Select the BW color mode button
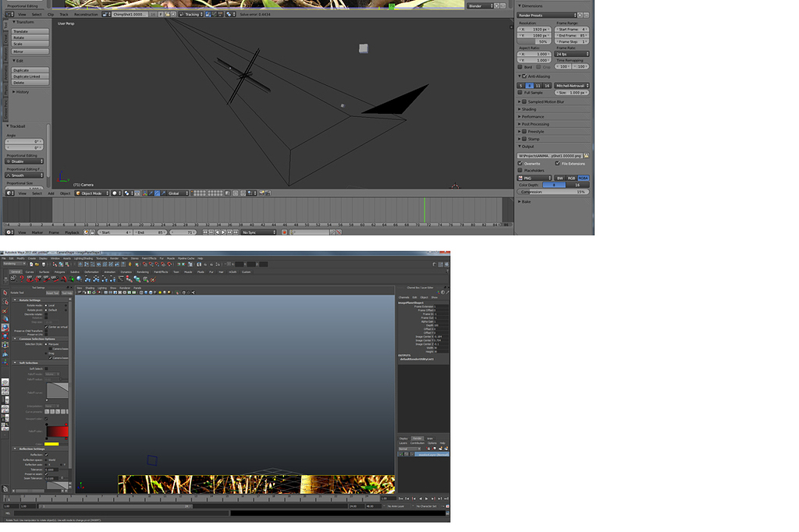Viewport: 799px width, 532px height. 560,179
